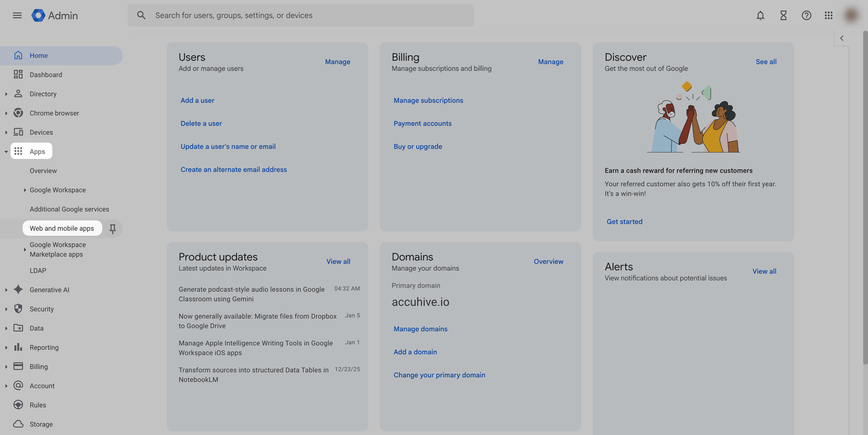Click Get started referral link

[x=624, y=222]
